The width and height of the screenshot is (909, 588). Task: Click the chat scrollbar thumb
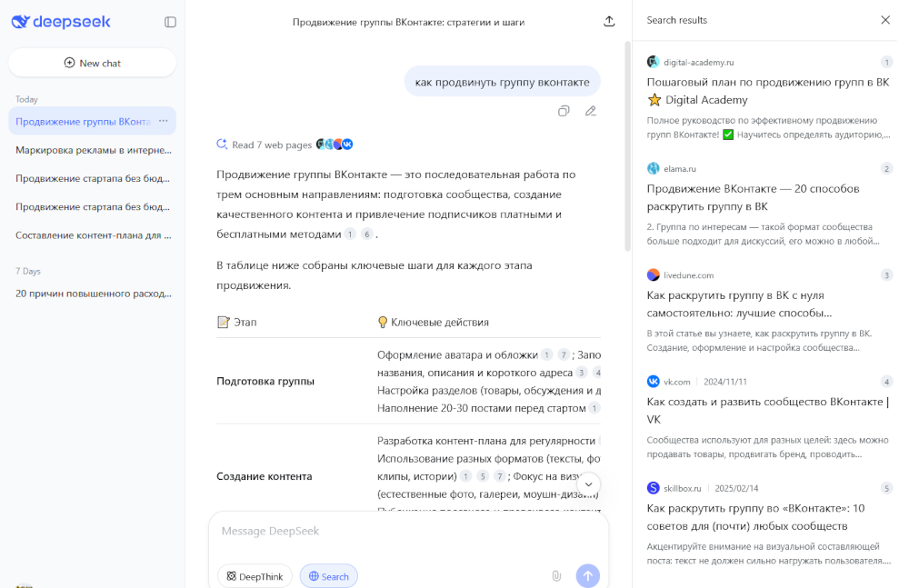click(x=627, y=146)
